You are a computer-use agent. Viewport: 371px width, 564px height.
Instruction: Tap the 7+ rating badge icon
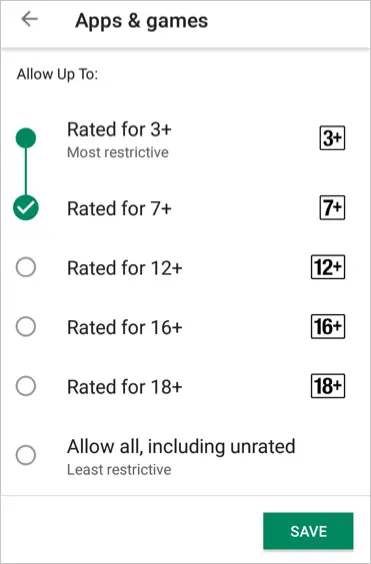click(x=332, y=208)
